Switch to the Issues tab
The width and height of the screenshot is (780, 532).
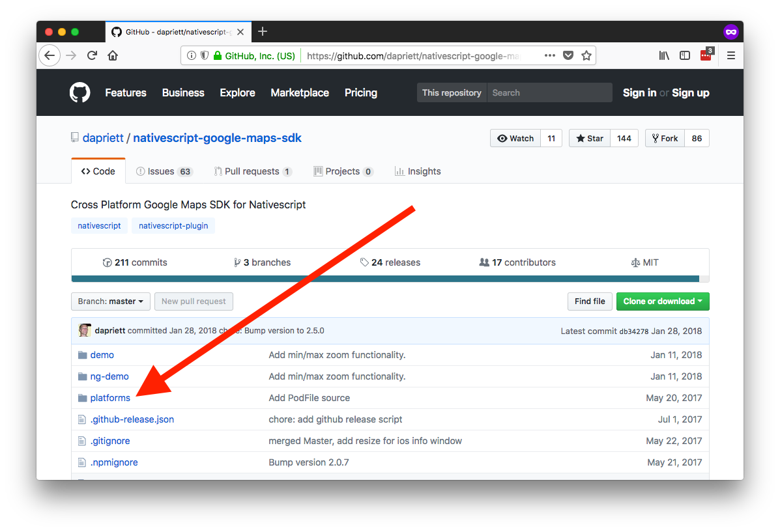[x=164, y=171]
